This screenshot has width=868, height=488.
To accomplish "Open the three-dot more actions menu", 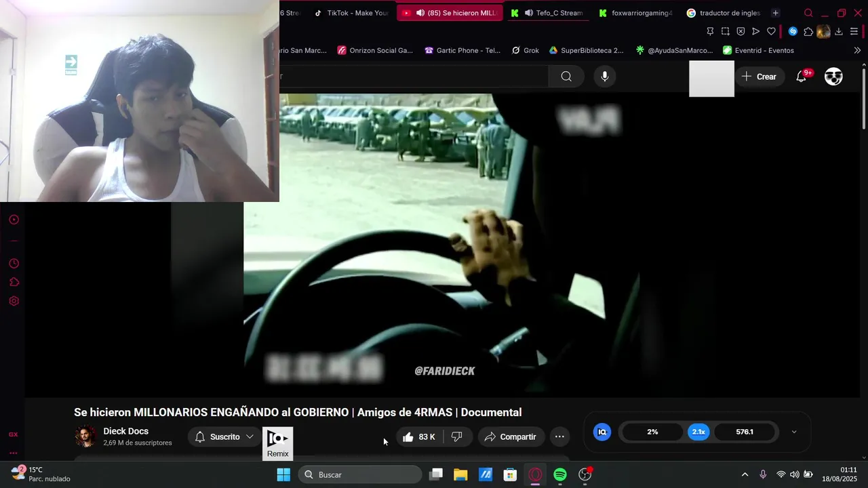I will point(559,437).
